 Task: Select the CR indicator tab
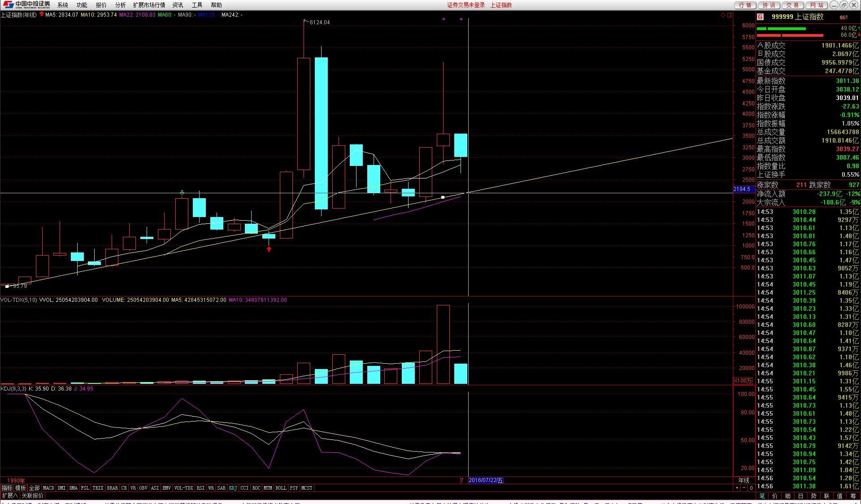pos(124,488)
